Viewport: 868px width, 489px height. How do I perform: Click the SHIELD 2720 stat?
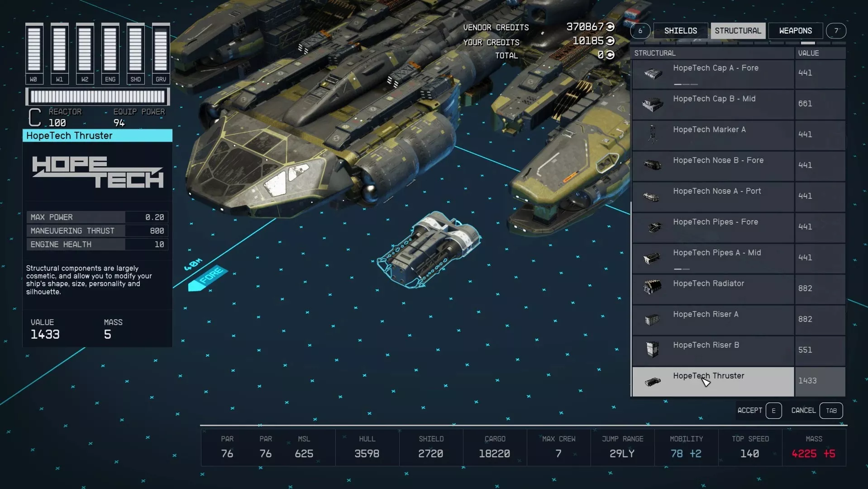click(431, 447)
